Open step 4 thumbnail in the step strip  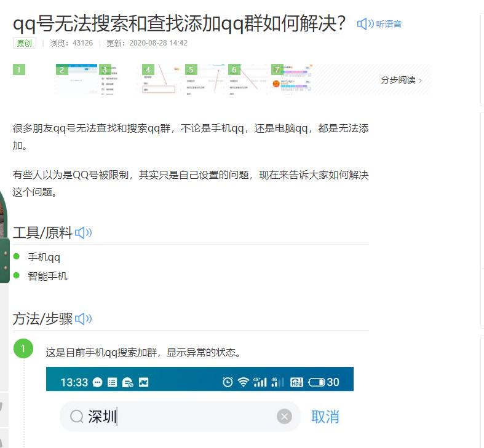(x=162, y=79)
